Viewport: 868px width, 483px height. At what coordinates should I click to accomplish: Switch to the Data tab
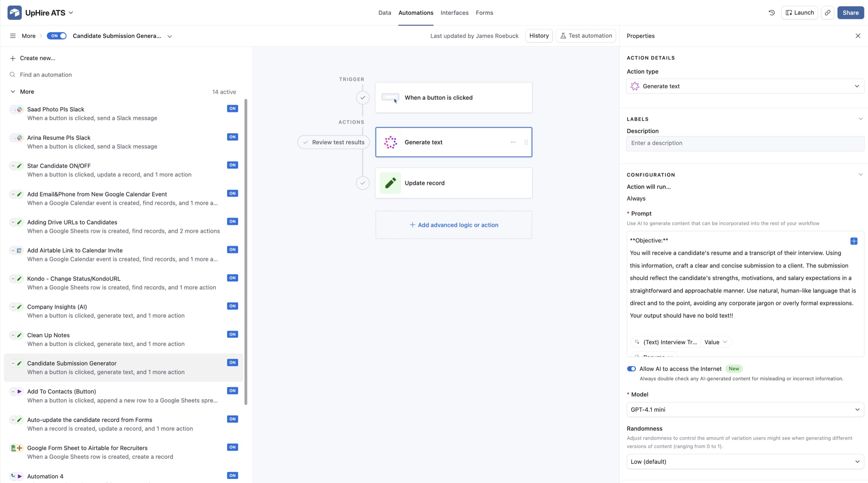385,13
